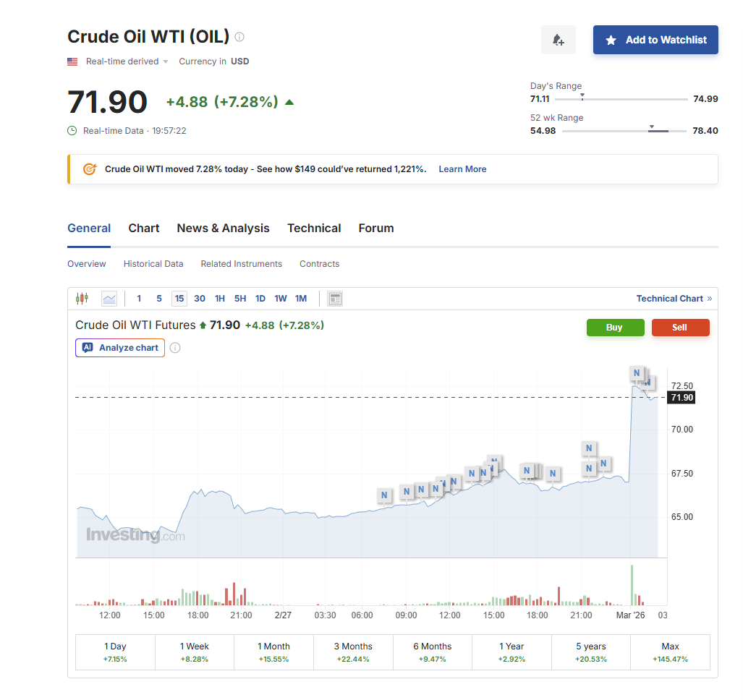The height and width of the screenshot is (700, 743).
Task: Click Add to Watchlist button
Action: pyautogui.click(x=655, y=40)
